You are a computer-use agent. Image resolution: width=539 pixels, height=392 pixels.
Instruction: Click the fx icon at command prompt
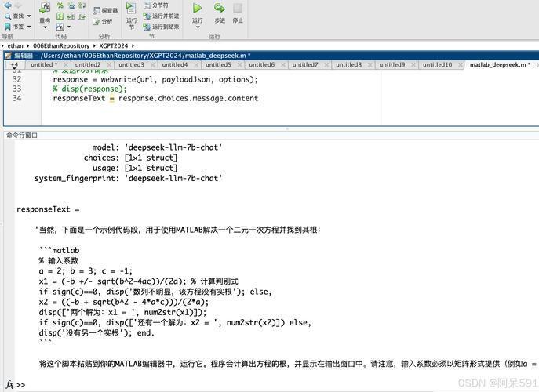click(9, 384)
